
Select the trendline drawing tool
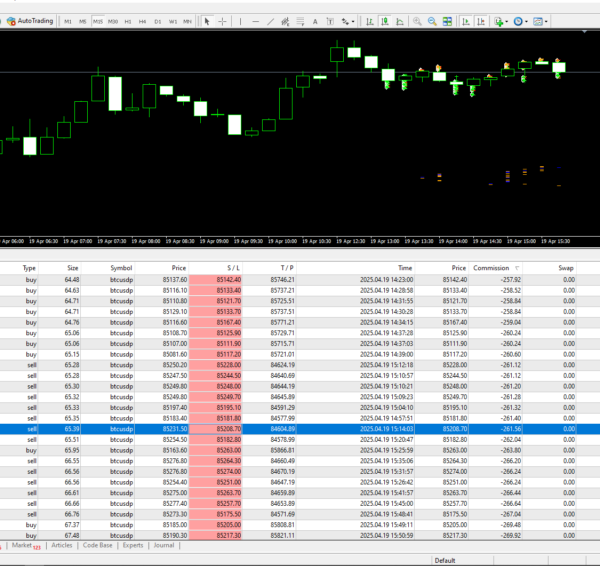[x=271, y=21]
